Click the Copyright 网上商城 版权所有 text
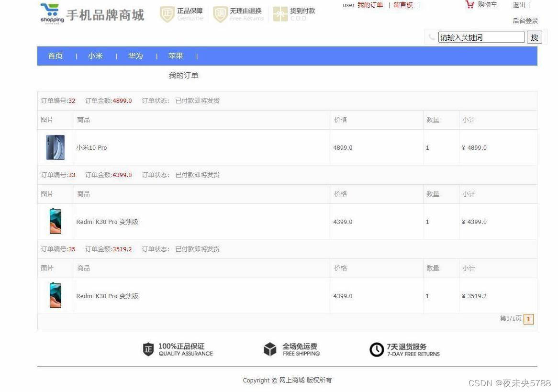 [287, 380]
